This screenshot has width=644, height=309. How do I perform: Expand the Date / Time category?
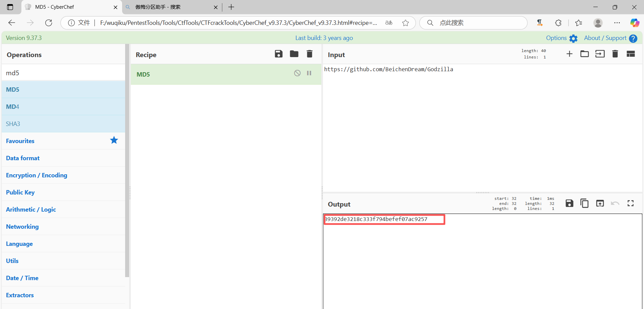click(63, 278)
